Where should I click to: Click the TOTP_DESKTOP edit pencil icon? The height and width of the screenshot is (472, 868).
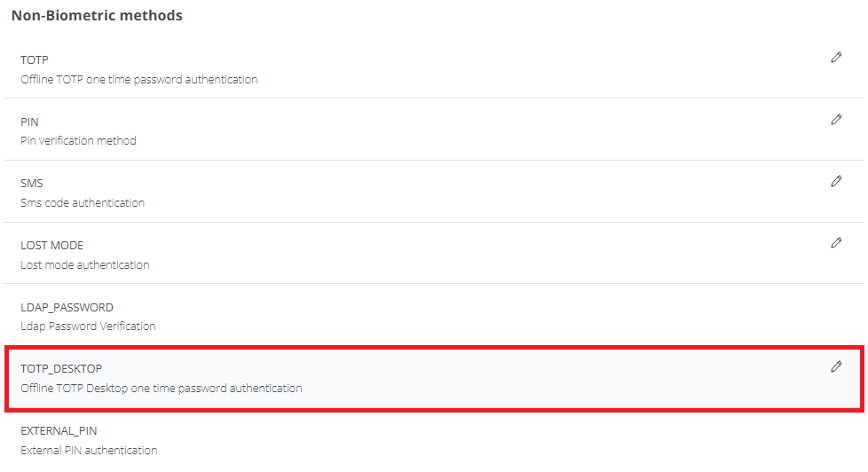point(836,366)
